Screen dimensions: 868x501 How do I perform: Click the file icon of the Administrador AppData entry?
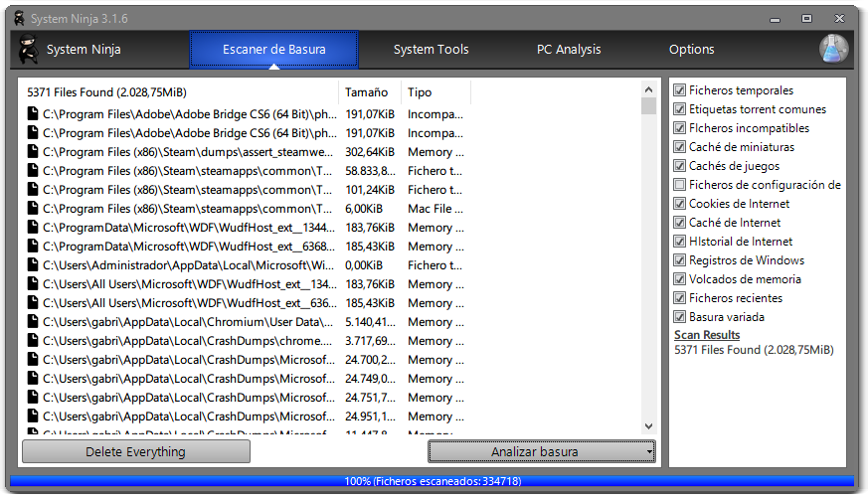(x=33, y=265)
